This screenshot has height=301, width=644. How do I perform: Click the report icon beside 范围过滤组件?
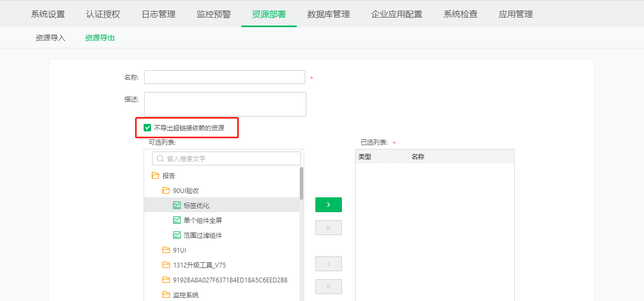177,235
